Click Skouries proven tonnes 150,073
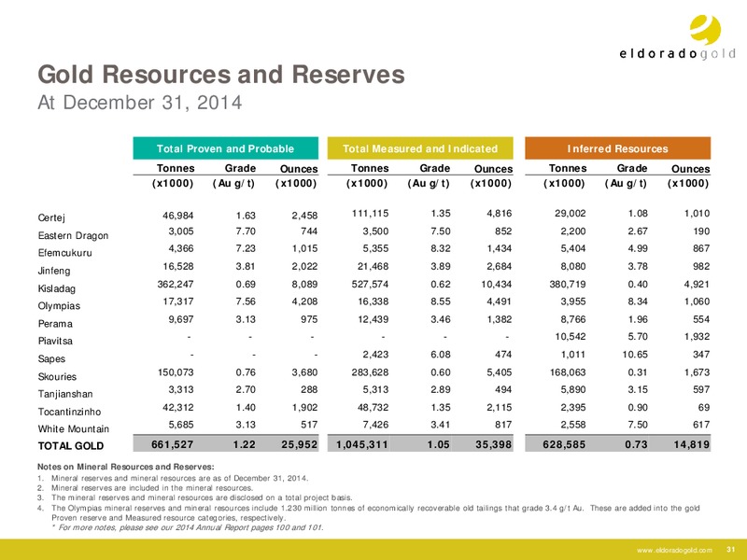The width and height of the screenshot is (747, 560). 176,372
